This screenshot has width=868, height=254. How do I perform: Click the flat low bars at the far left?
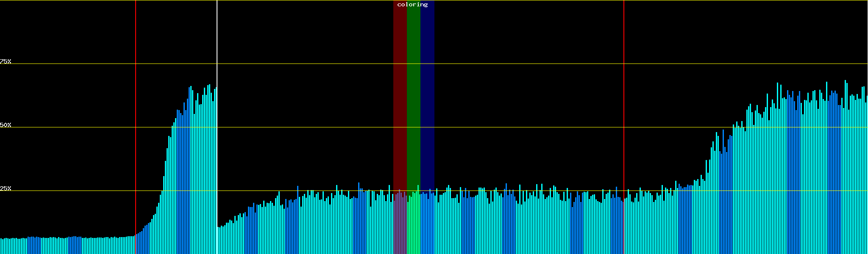[x=64, y=246]
